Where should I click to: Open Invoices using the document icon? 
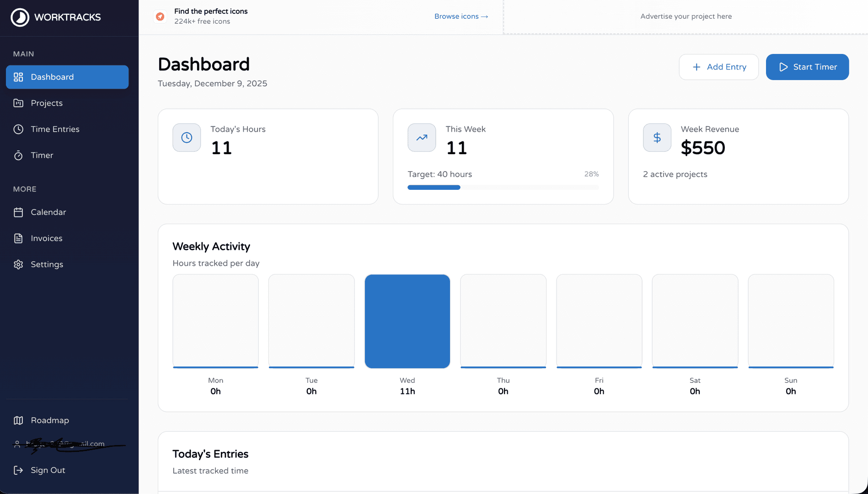tap(18, 238)
